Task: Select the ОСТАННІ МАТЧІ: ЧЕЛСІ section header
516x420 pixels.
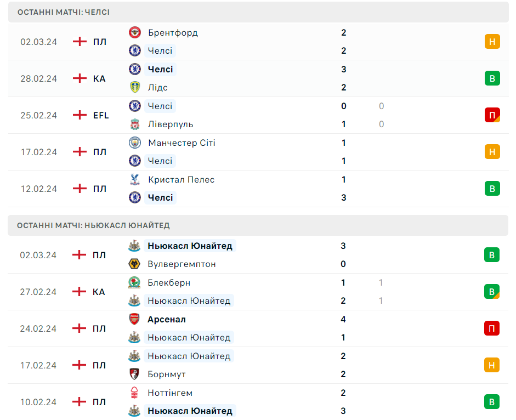Action: [x=64, y=12]
